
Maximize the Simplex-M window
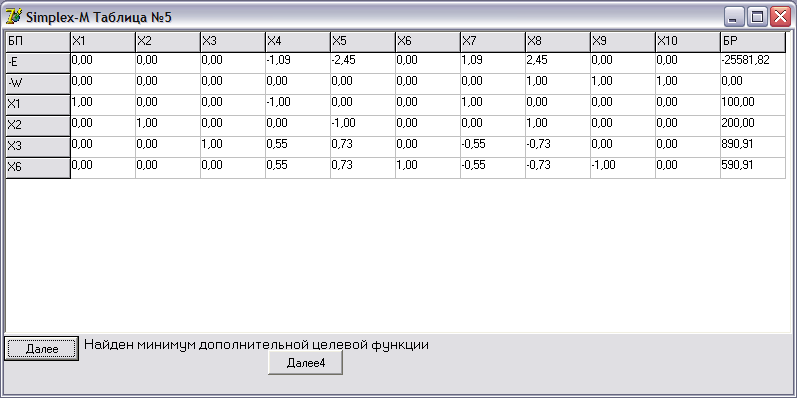coord(757,18)
